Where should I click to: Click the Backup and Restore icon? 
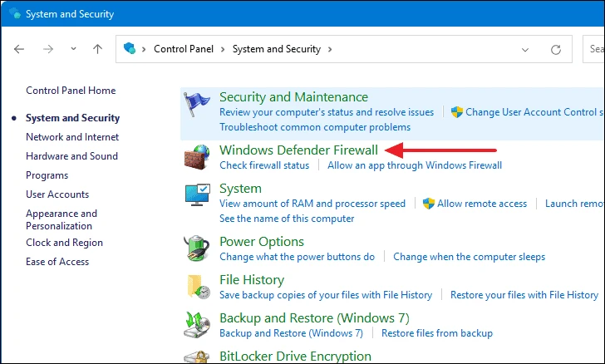[198, 325]
